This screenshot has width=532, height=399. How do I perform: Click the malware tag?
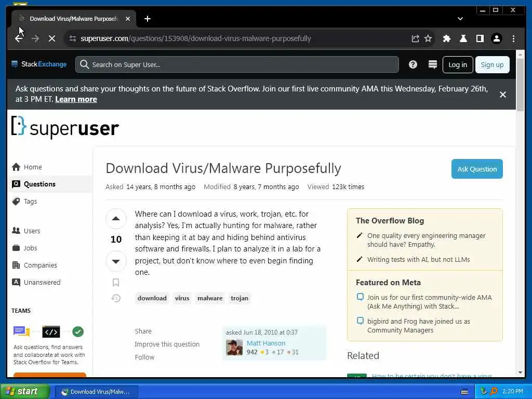click(x=210, y=298)
